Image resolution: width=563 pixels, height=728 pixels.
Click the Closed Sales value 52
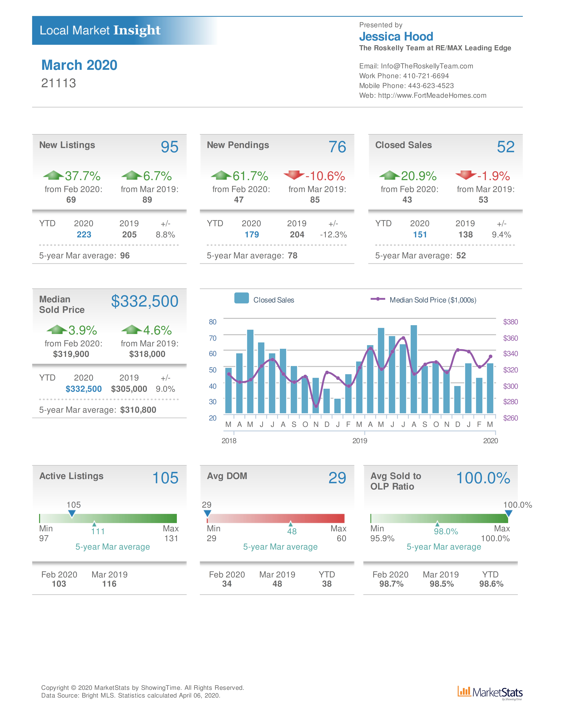tap(506, 147)
